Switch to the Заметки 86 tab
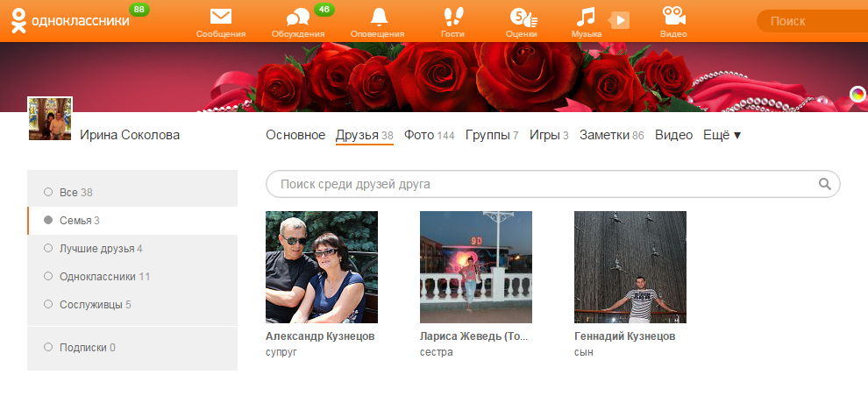 tap(612, 135)
